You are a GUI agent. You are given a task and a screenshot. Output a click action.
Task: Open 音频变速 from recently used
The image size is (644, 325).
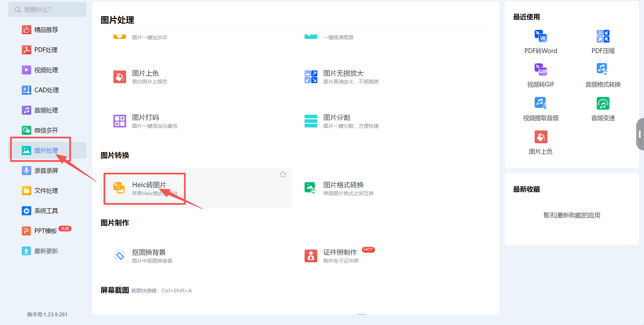[603, 109]
